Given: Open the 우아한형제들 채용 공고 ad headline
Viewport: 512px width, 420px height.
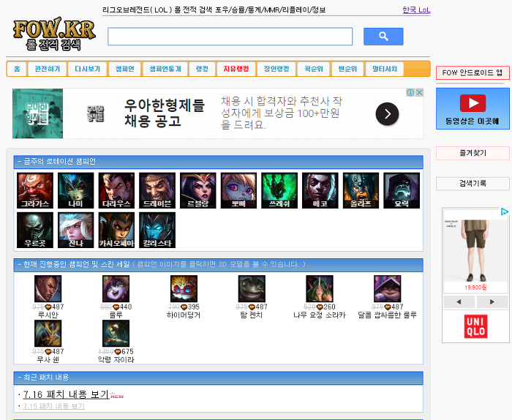Looking at the screenshot, I should (x=165, y=113).
